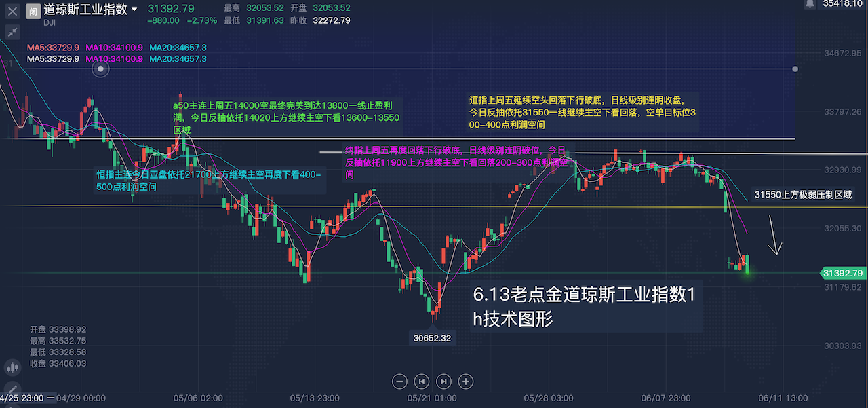Screen dimensions: 868x408
Task: Open the alert bell icon
Action: 809,4
